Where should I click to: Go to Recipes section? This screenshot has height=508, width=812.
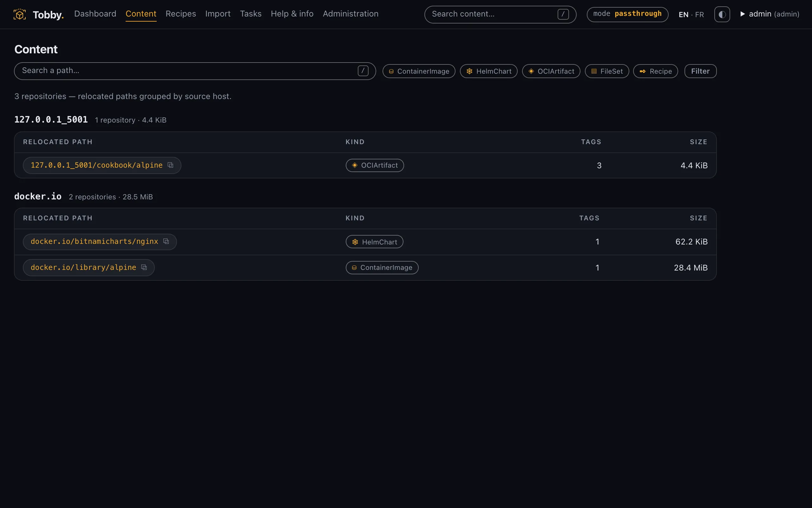(180, 14)
